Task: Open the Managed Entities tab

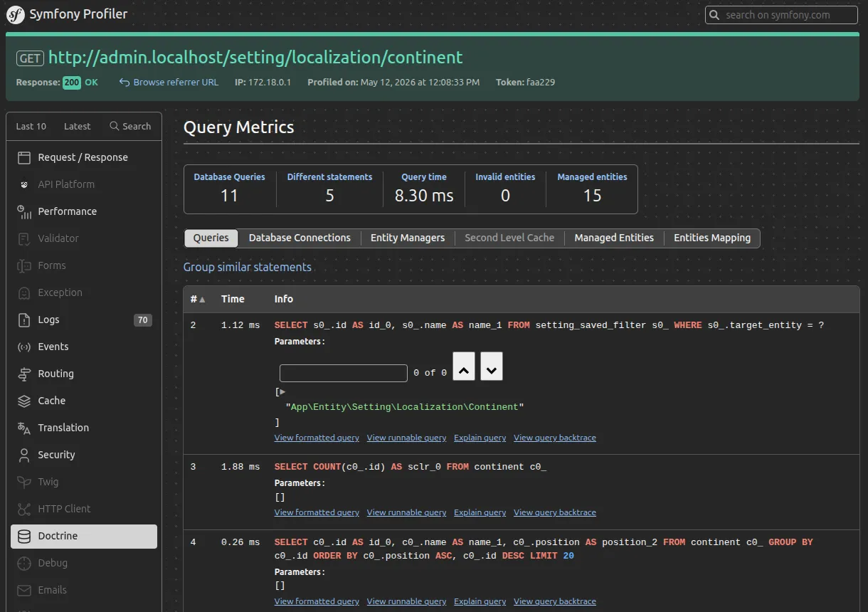Action: click(614, 238)
